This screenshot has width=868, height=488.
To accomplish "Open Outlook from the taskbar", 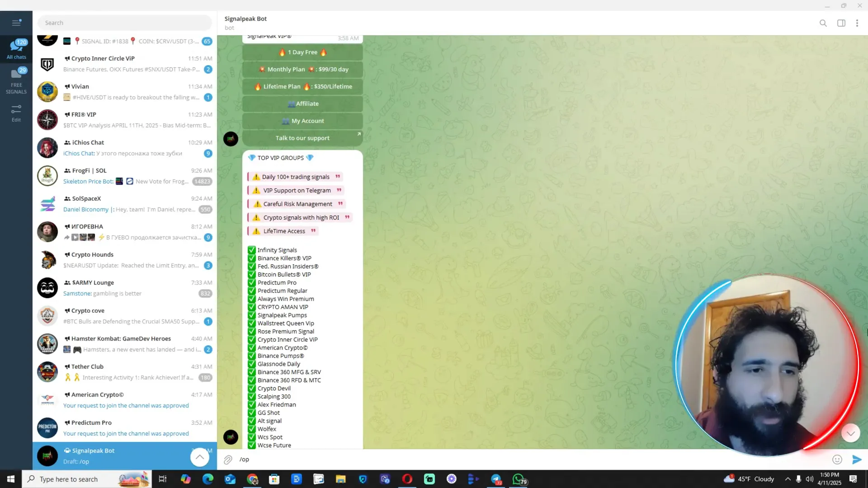I will pyautogui.click(x=230, y=479).
